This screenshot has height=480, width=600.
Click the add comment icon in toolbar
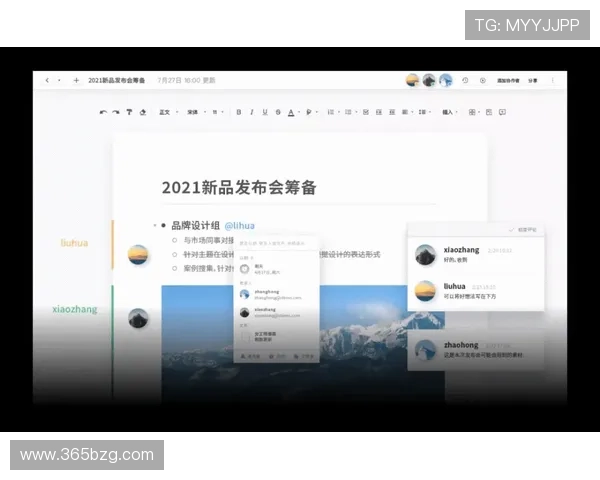(x=502, y=112)
